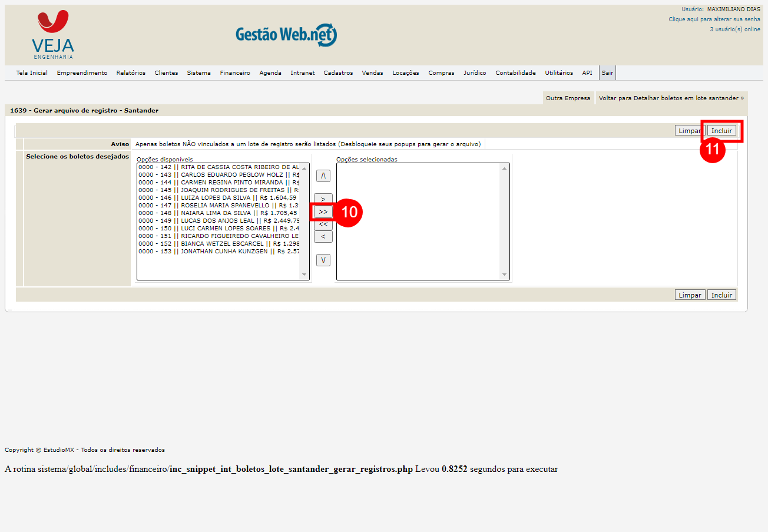Switch to the Outra Empresa tab

click(568, 98)
